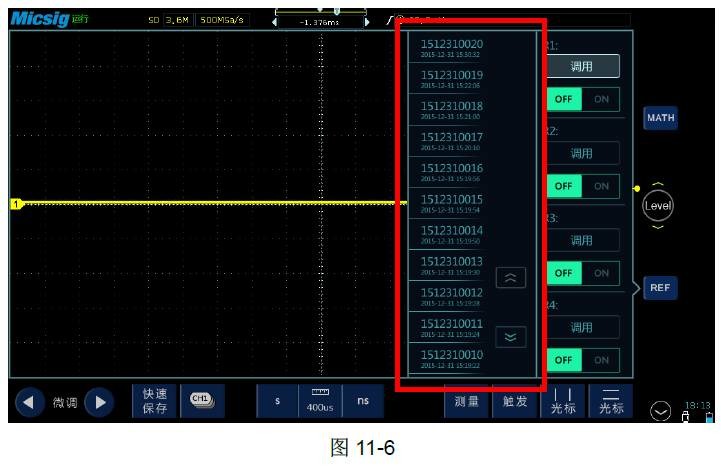Switch R1 reference to ON
The height and width of the screenshot is (466, 721).
(x=601, y=99)
